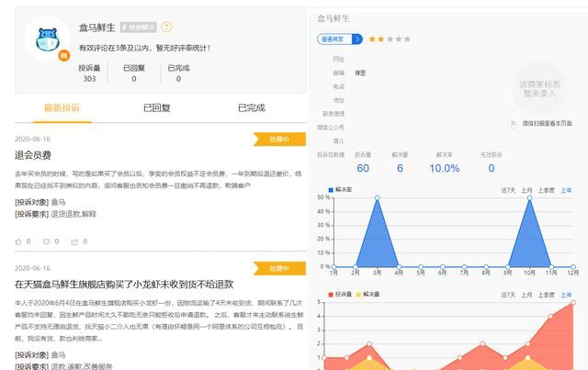The width and height of the screenshot is (588, 370).
Task: Select 近7天 range on the 解决率 chart
Action: 507,190
